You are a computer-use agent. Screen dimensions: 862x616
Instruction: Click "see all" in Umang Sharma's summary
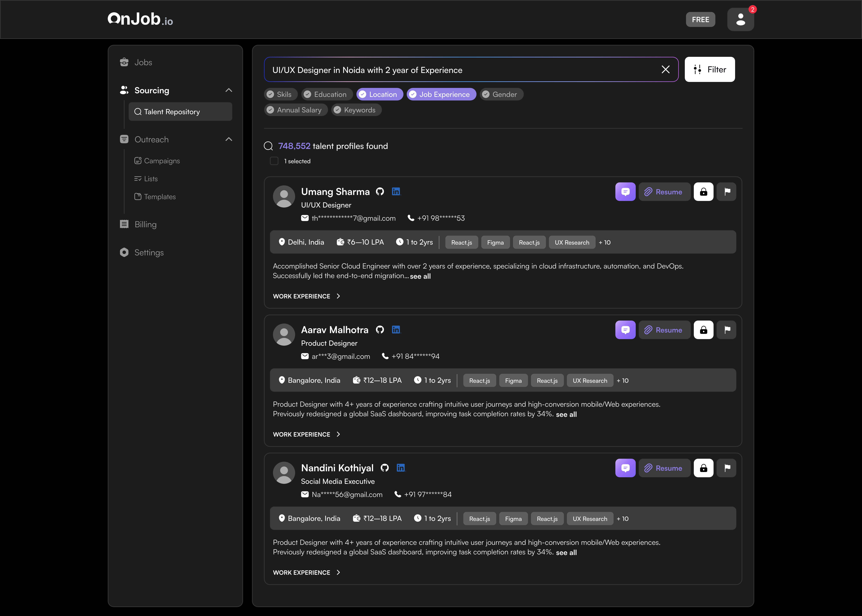[x=420, y=276]
